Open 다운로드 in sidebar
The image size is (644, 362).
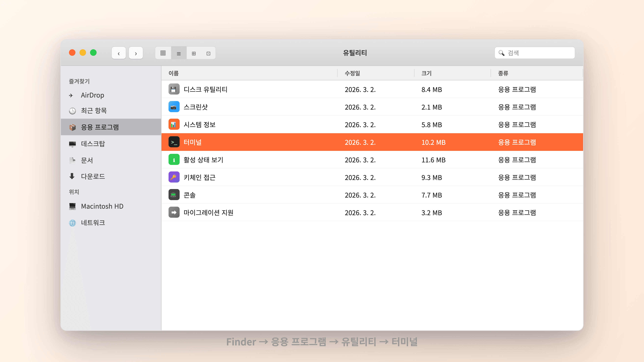pyautogui.click(x=111, y=176)
